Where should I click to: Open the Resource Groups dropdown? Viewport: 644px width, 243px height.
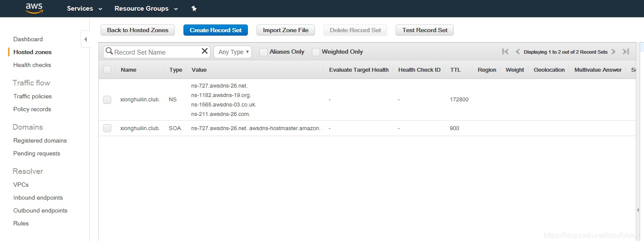[x=146, y=9]
